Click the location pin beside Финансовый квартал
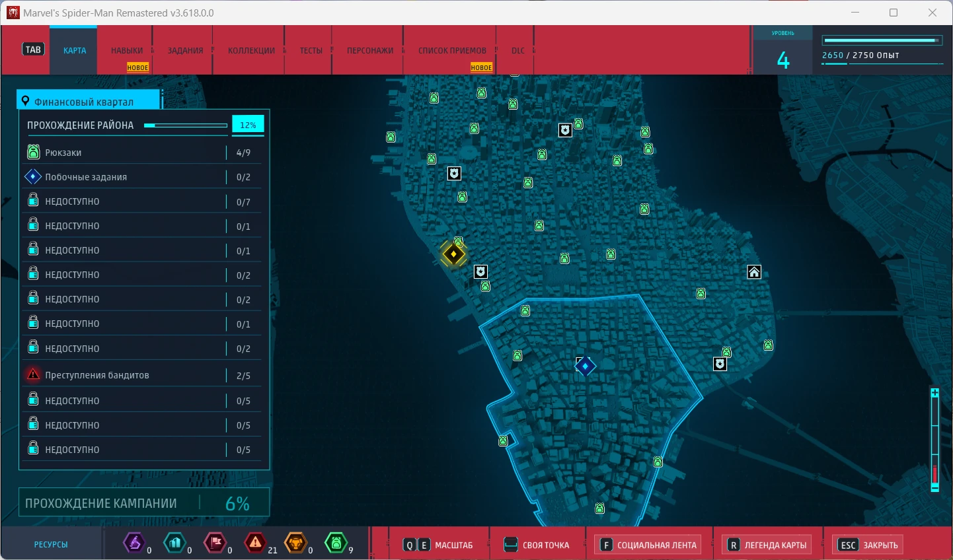Screen dimensions: 953x560 coord(26,101)
